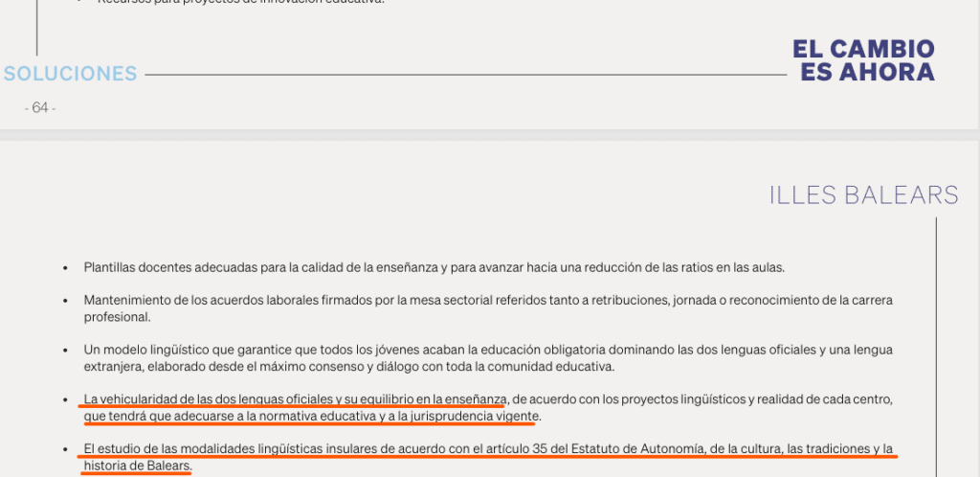This screenshot has height=477, width=980.
Task: Click the ILLES BALEARS section title
Action: pyautogui.click(x=864, y=195)
